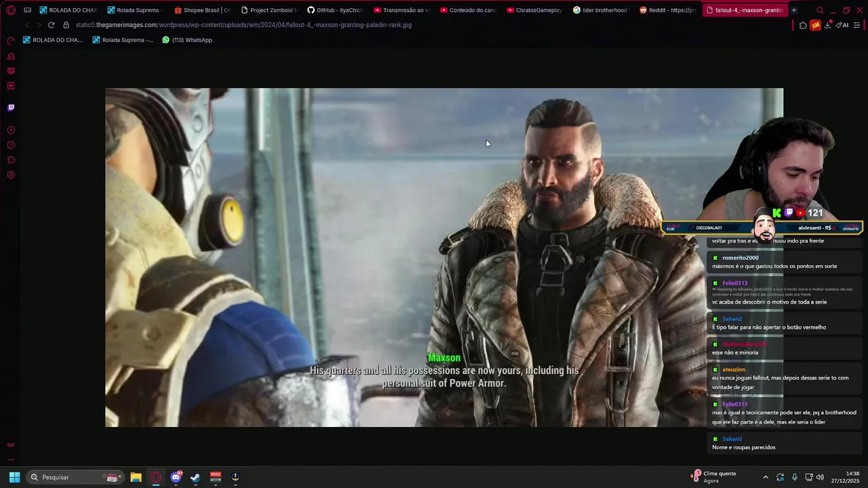Click the ateuzinn chat username
The width and height of the screenshot is (868, 488).
[734, 369]
